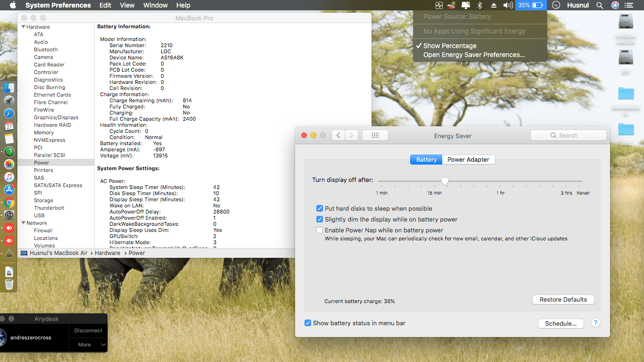Launch Google Chrome from the Dock

(9, 203)
